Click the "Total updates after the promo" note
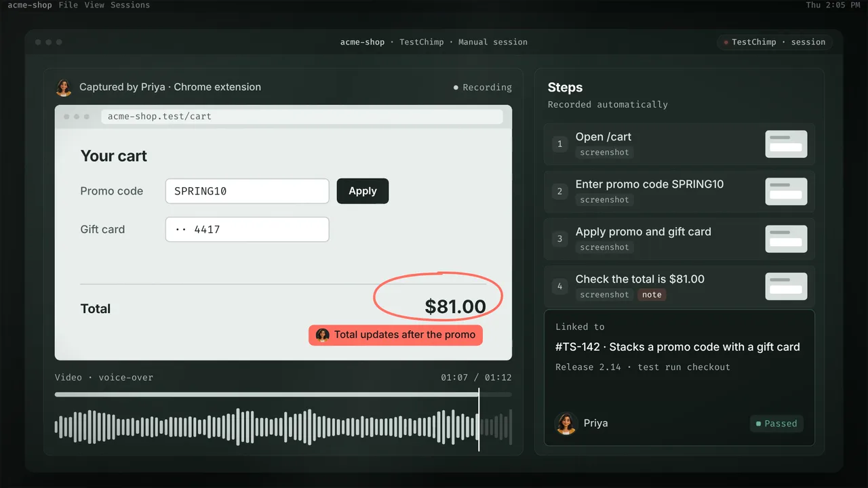 (x=395, y=335)
